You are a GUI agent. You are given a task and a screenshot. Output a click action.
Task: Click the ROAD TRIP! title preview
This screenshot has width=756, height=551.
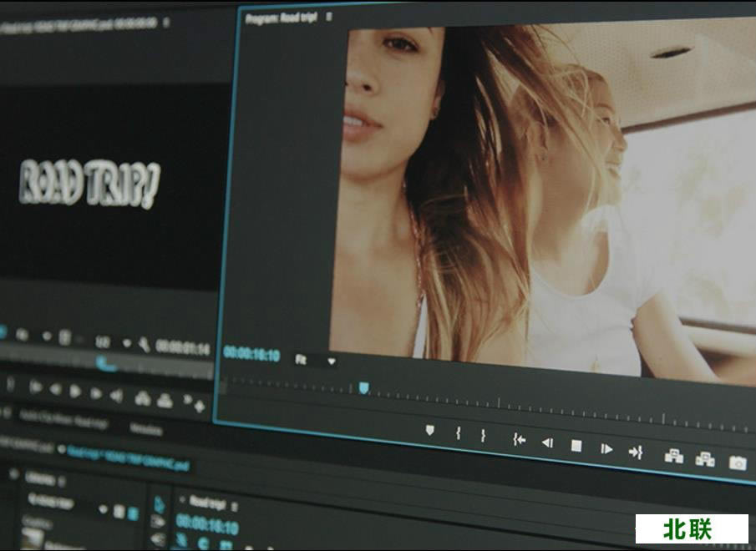89,183
